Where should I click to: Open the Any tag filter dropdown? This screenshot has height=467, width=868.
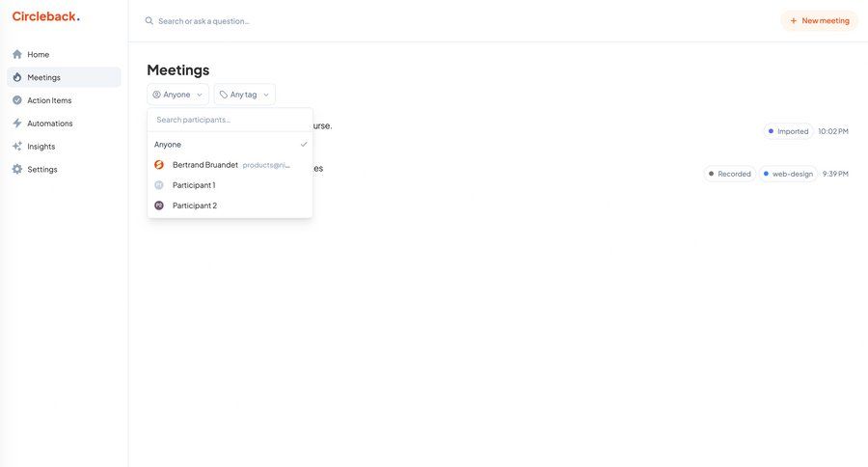tap(244, 95)
